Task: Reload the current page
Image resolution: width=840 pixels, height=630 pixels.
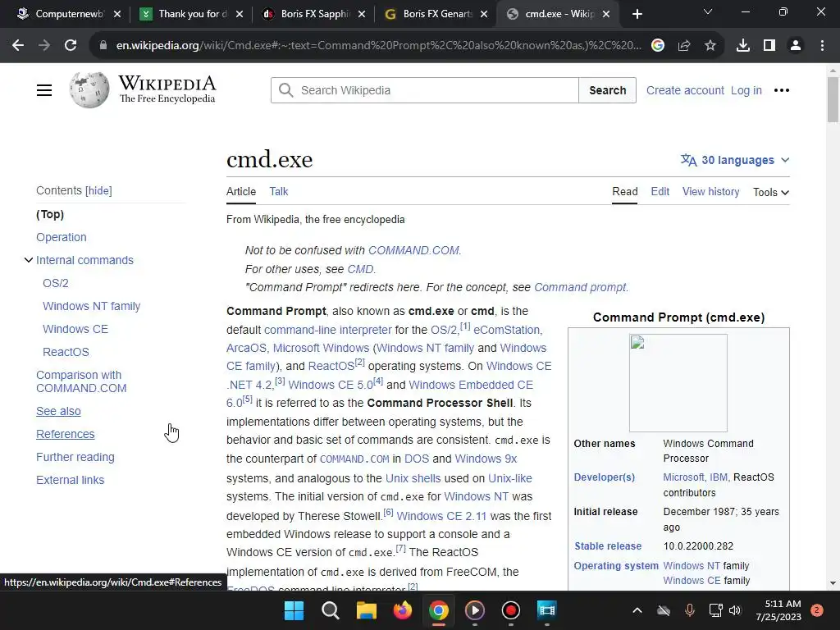Action: click(71, 46)
